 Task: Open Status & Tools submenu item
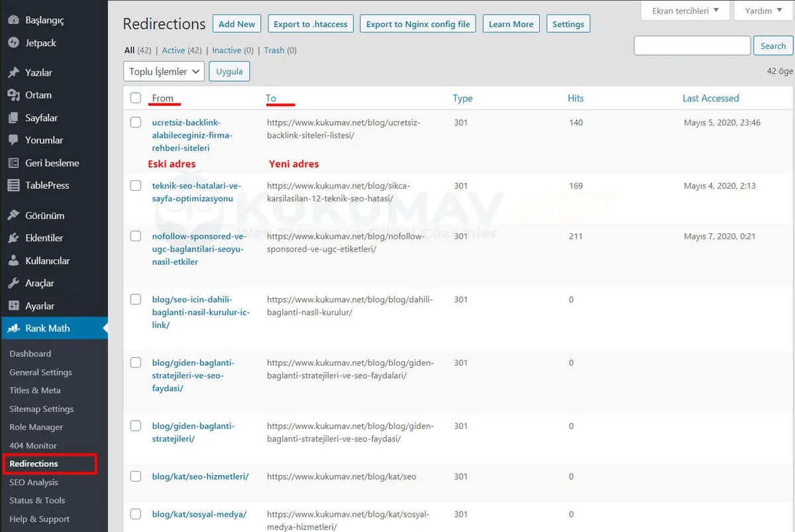pyautogui.click(x=37, y=500)
